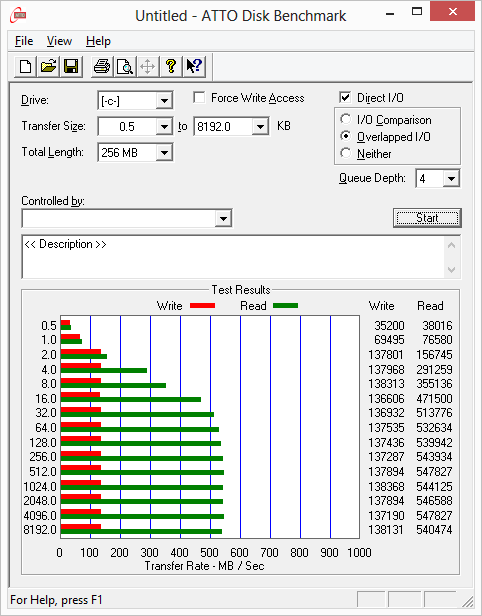
Task: Click the read value 540474
Action: (434, 530)
